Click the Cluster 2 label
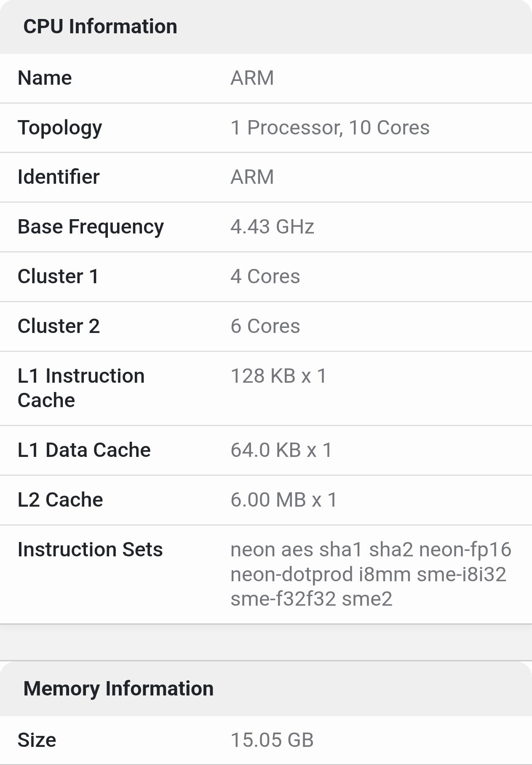The image size is (532, 765). 59,326
